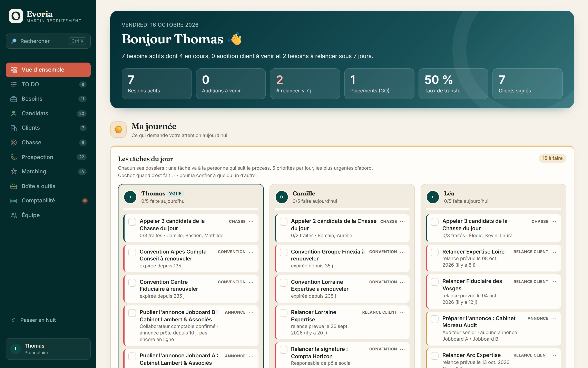Click the Prospection phone icon

[x=14, y=157]
